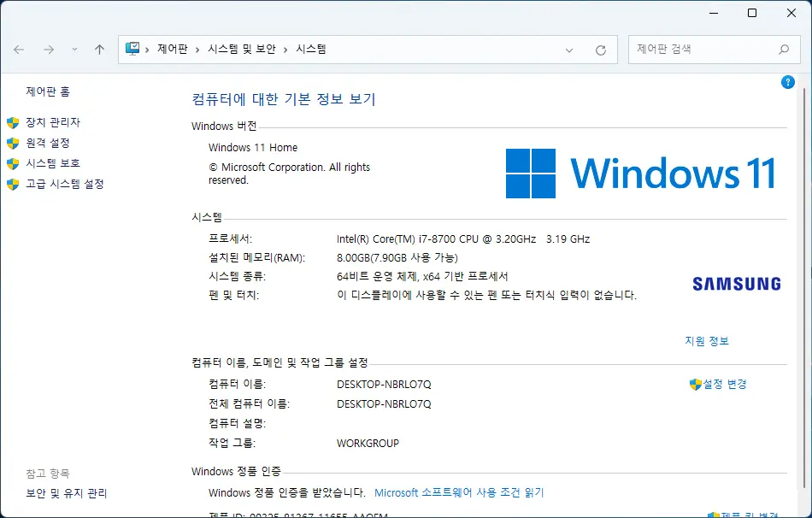Open address bar history dropdown

[569, 50]
